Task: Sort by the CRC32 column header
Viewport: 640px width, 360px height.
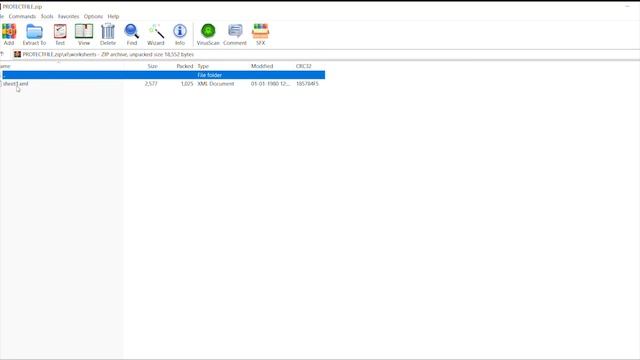Action: [303, 66]
